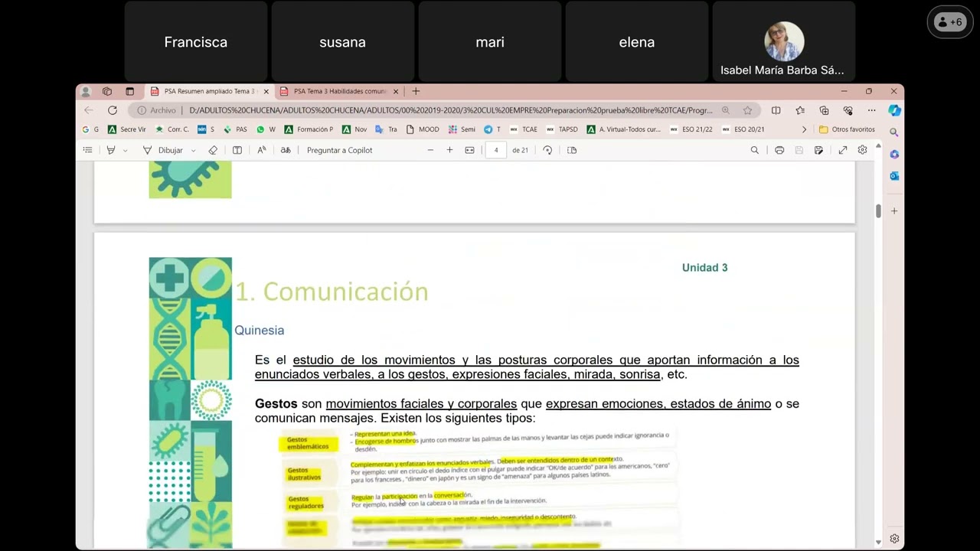Click the address bar file path
This screenshot has height=551, width=980.
point(450,110)
